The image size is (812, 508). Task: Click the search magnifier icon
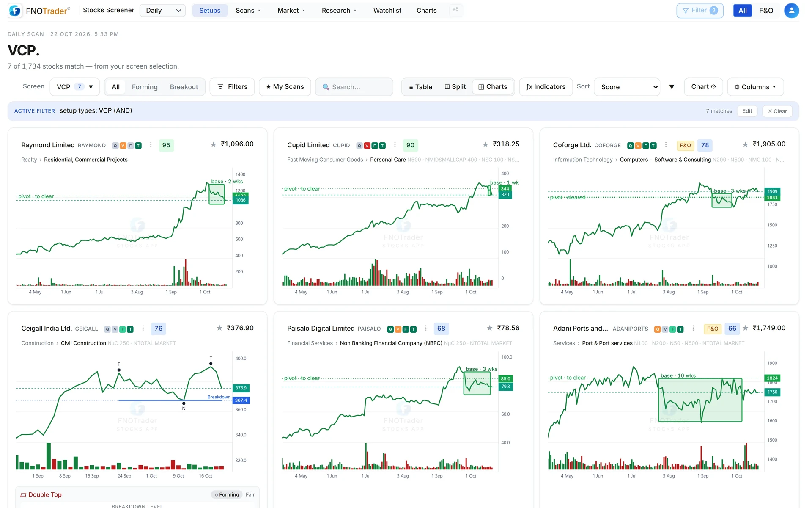(x=326, y=87)
